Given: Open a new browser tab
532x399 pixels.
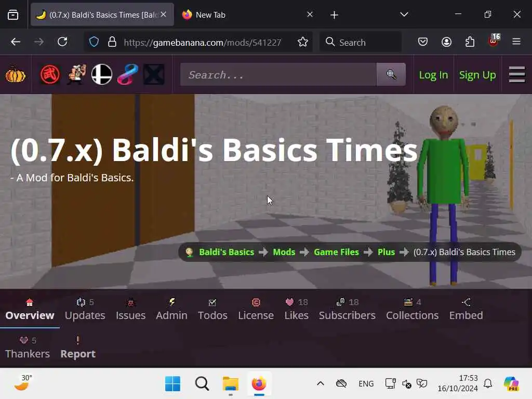Looking at the screenshot, I should [x=334, y=15].
